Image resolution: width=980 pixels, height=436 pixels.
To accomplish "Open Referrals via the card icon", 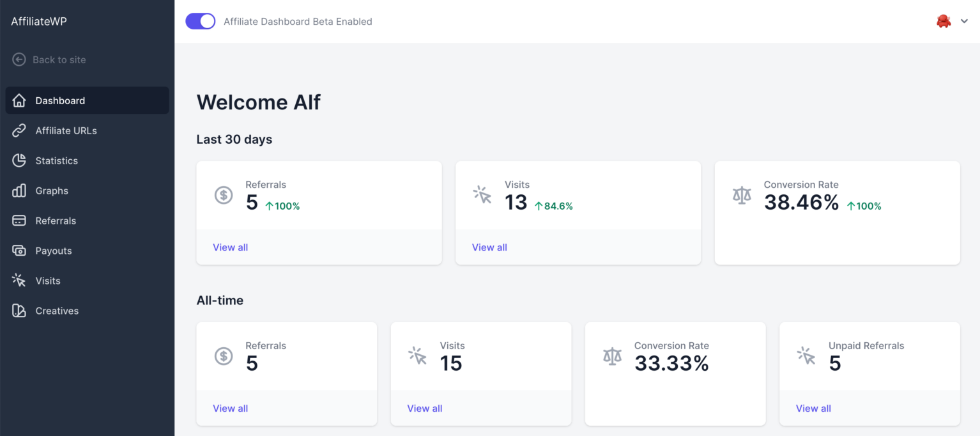I will (19, 221).
